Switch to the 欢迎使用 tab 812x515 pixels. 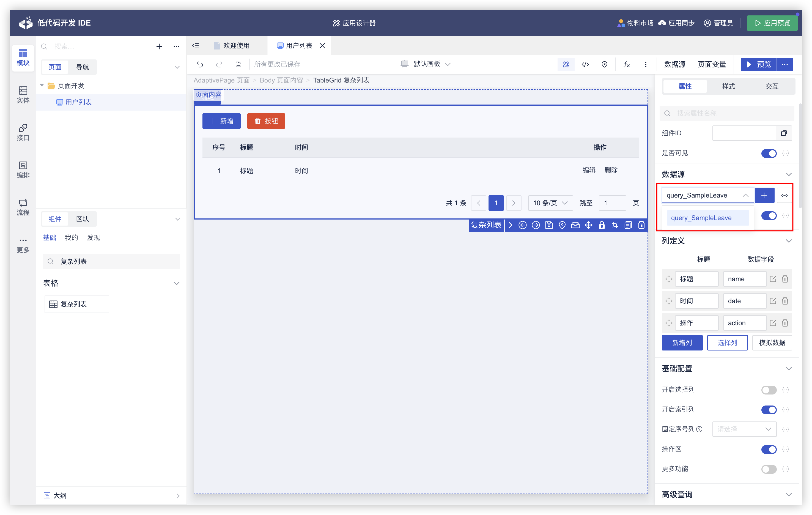236,46
